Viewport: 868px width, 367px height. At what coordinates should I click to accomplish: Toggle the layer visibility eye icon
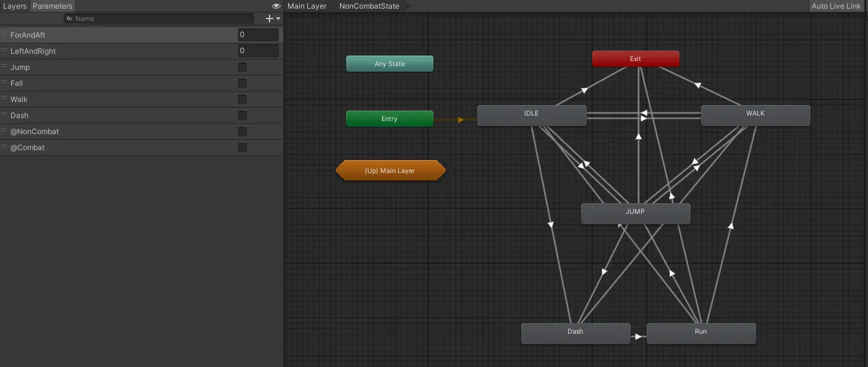pyautogui.click(x=276, y=6)
